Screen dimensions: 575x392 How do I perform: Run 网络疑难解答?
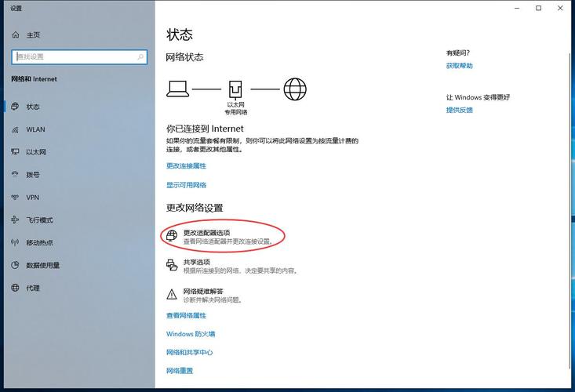click(x=204, y=296)
